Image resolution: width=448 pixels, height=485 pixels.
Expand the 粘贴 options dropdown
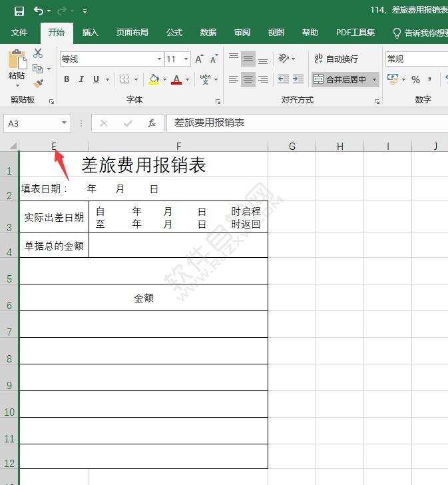(17, 85)
